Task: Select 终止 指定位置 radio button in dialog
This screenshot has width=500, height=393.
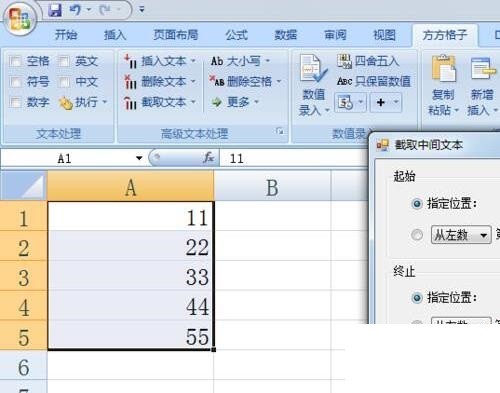Action: click(417, 297)
